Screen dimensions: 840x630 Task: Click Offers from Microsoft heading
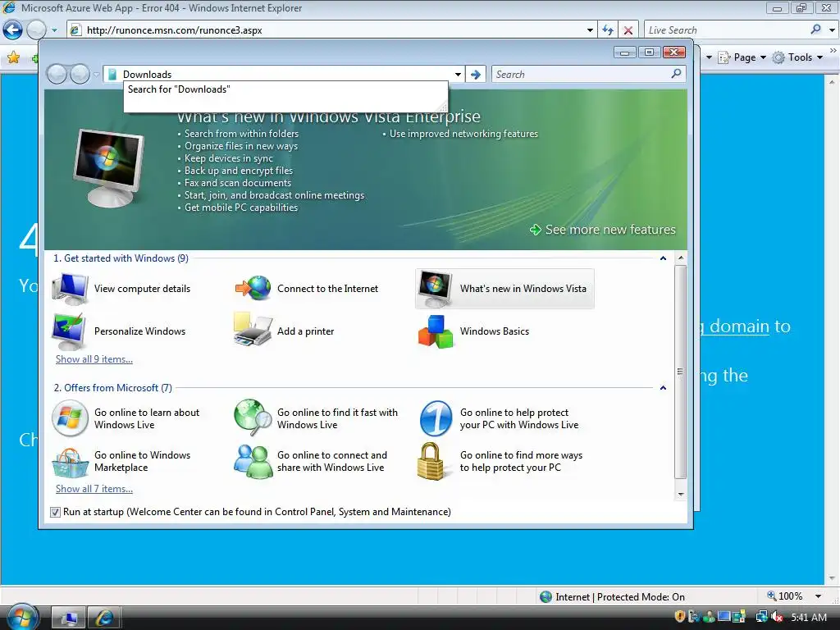pyautogui.click(x=113, y=388)
